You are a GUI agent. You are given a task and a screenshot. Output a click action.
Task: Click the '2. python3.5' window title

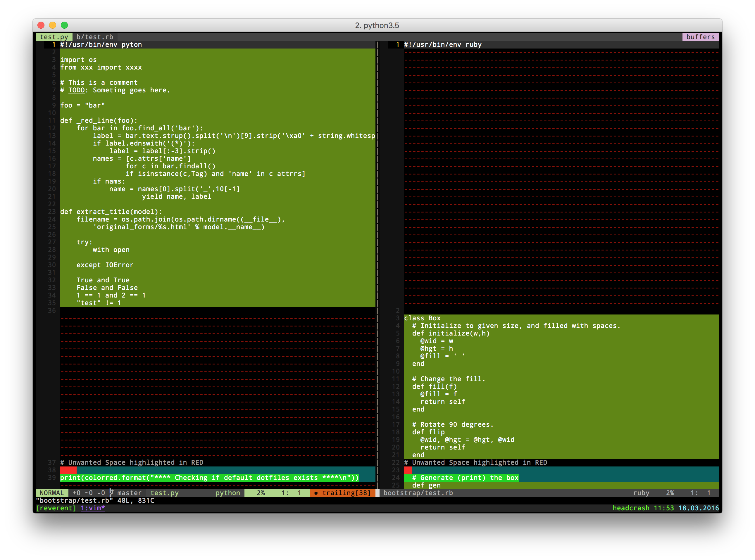pos(377,25)
